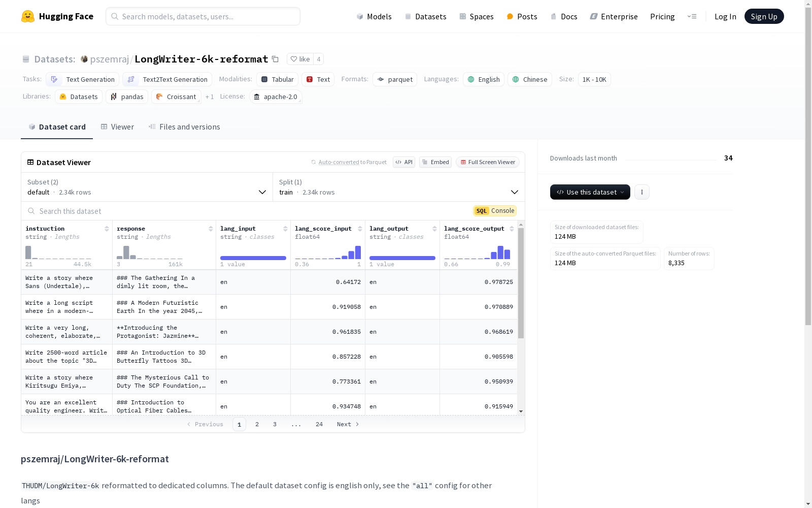Click the instruction lengths histogram
Viewport: 812px width, 508px height.
(58, 252)
